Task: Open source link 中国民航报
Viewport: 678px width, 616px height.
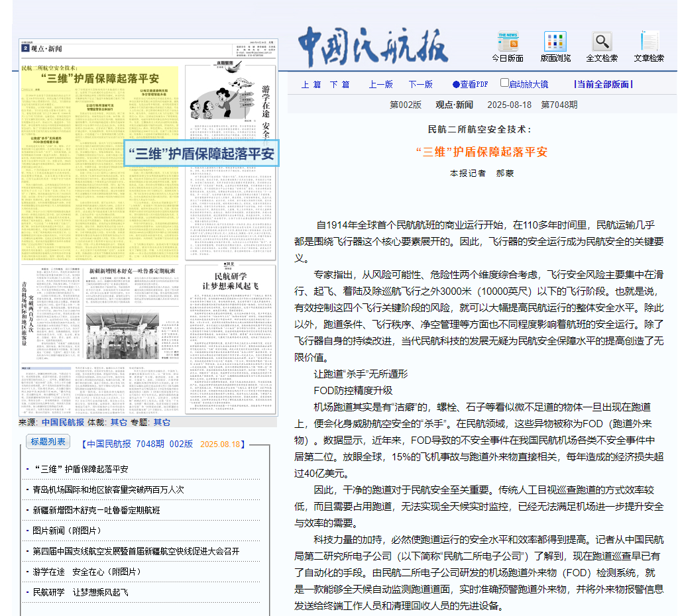Action: point(63,423)
